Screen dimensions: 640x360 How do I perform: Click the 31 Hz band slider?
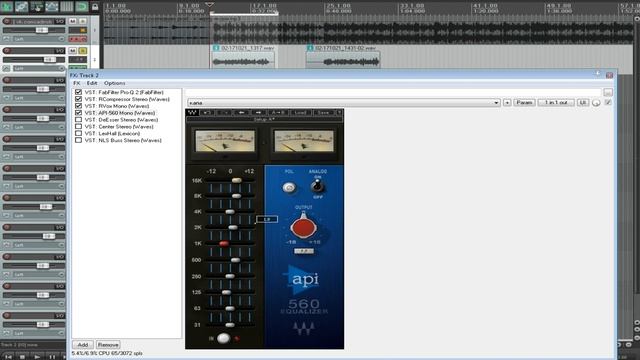tap(230, 325)
